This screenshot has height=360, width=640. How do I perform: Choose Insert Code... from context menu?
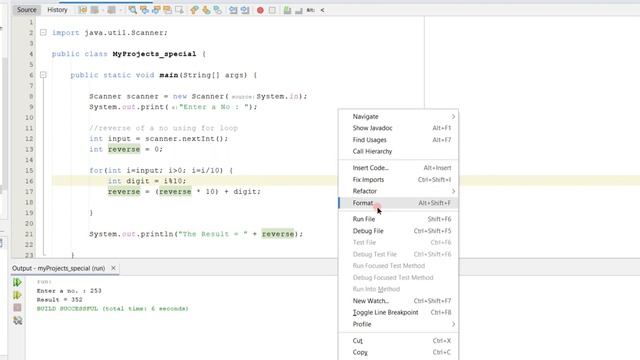coord(399,168)
